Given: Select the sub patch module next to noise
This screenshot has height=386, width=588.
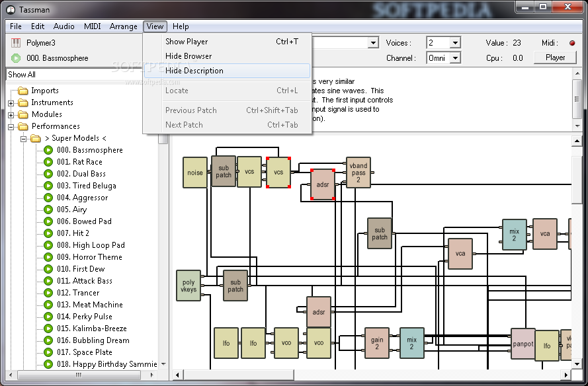Looking at the screenshot, I should click(x=224, y=172).
